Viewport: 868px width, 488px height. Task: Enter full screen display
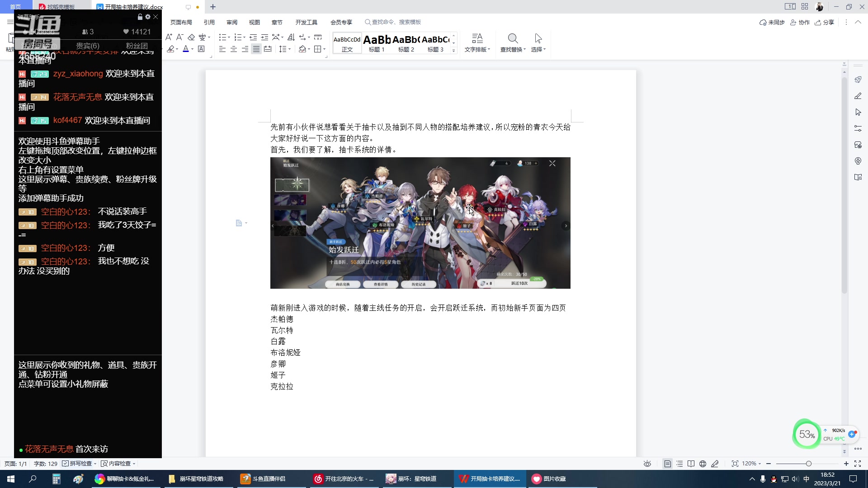click(858, 464)
